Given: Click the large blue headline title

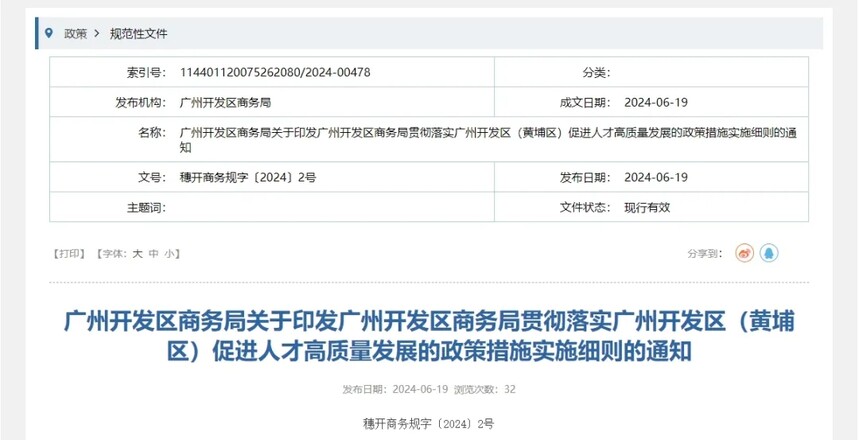Looking at the screenshot, I should pyautogui.click(x=429, y=337).
